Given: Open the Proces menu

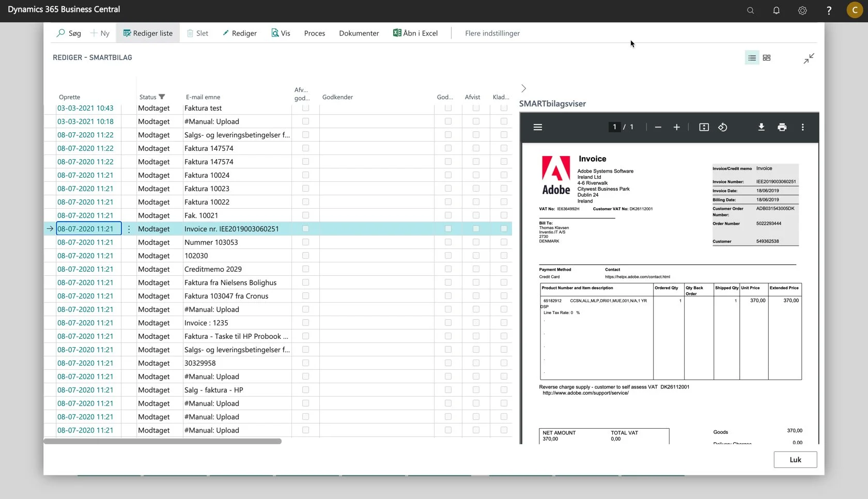Looking at the screenshot, I should point(315,33).
